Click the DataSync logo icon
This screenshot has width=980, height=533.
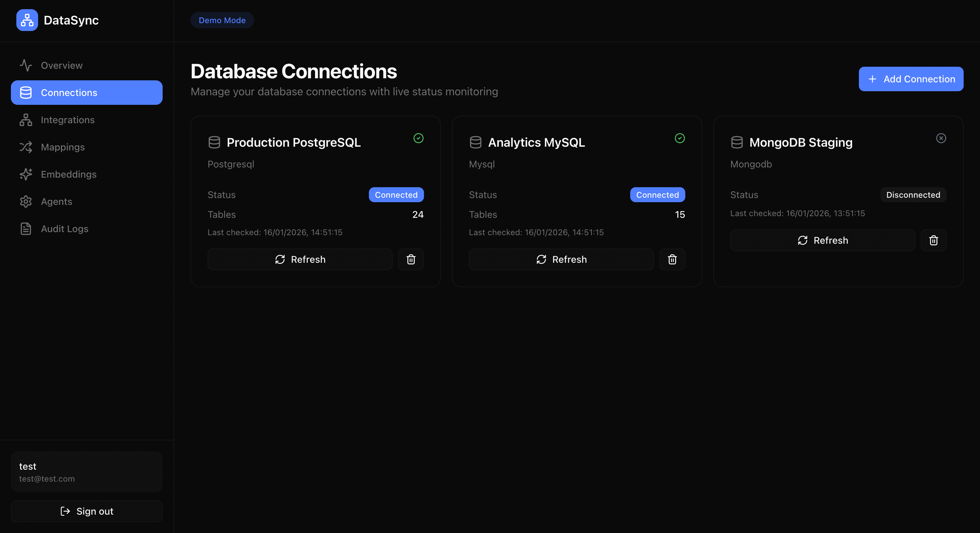27,20
